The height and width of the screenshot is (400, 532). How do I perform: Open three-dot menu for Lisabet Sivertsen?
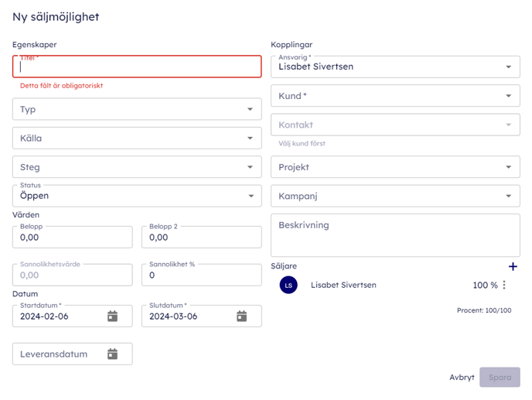pos(504,285)
